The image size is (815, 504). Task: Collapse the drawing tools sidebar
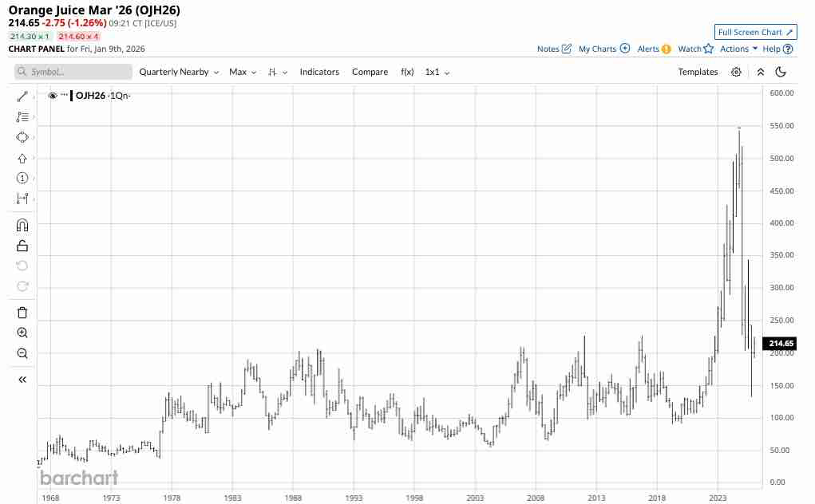click(22, 380)
